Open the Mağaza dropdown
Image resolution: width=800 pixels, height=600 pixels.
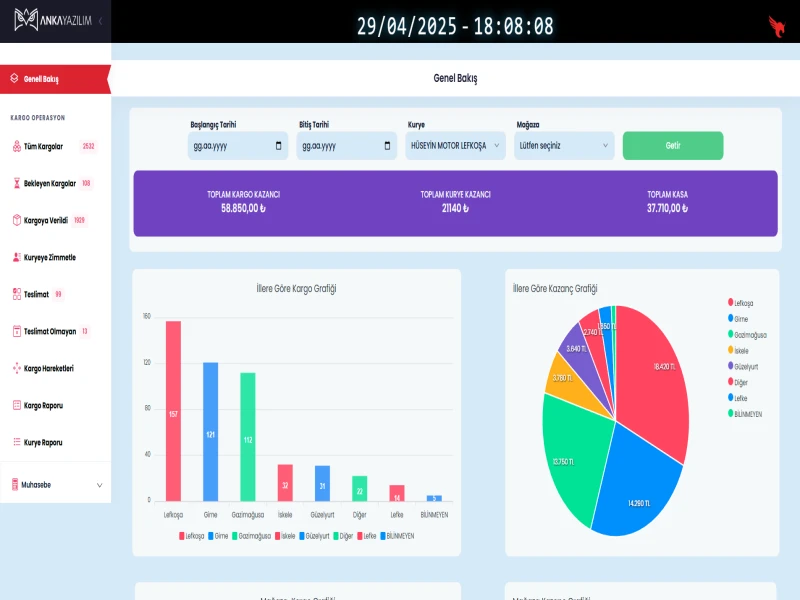tap(563, 146)
